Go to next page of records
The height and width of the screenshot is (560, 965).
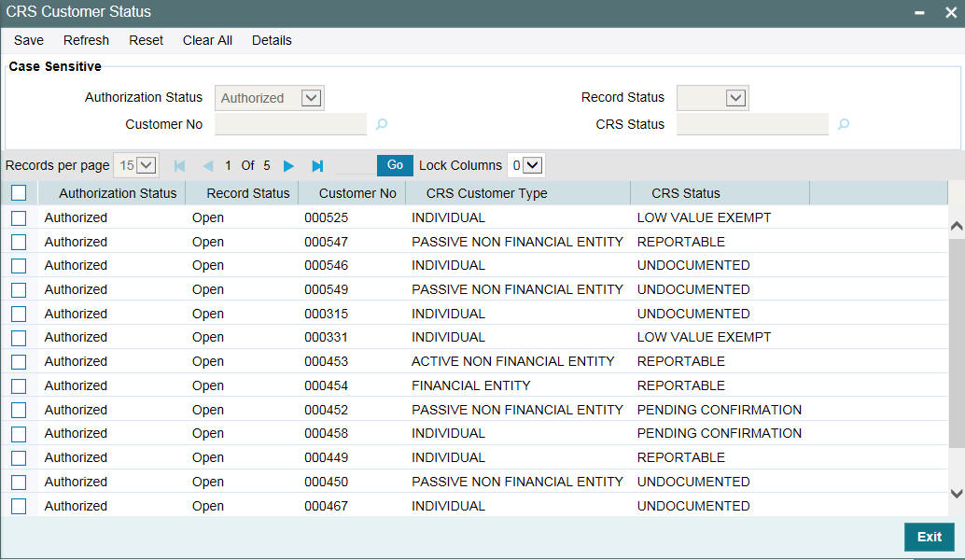(x=288, y=165)
